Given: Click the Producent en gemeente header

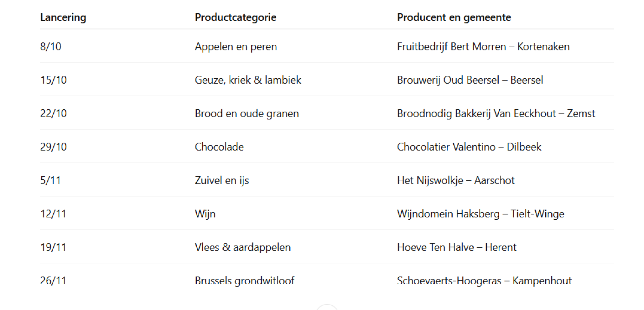Looking at the screenshot, I should 454,17.
